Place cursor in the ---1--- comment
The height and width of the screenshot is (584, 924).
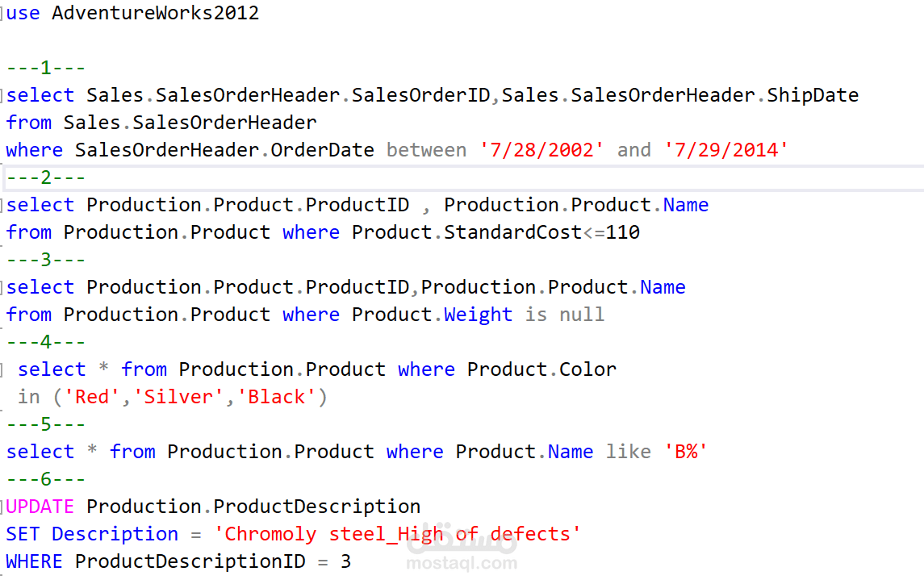[x=46, y=68]
